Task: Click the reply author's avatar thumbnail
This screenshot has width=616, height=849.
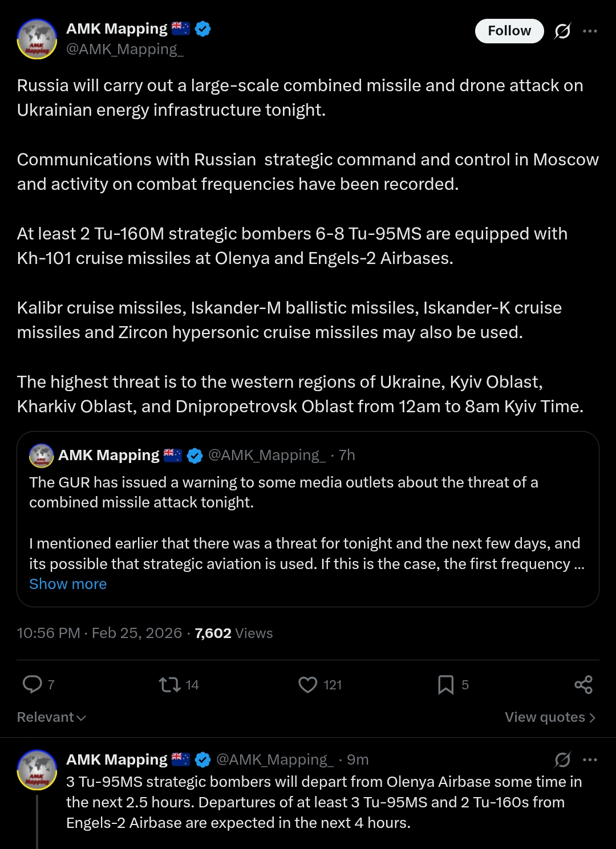Action: pos(37,770)
